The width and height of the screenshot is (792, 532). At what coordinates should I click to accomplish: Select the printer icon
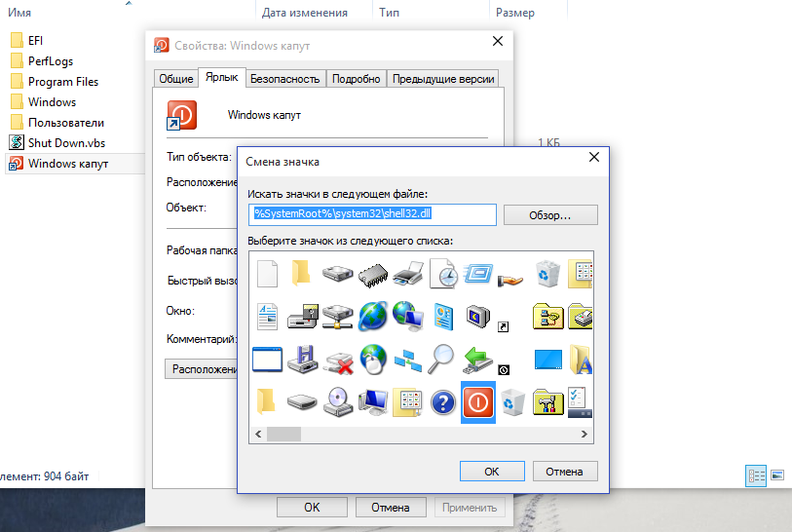tap(407, 274)
